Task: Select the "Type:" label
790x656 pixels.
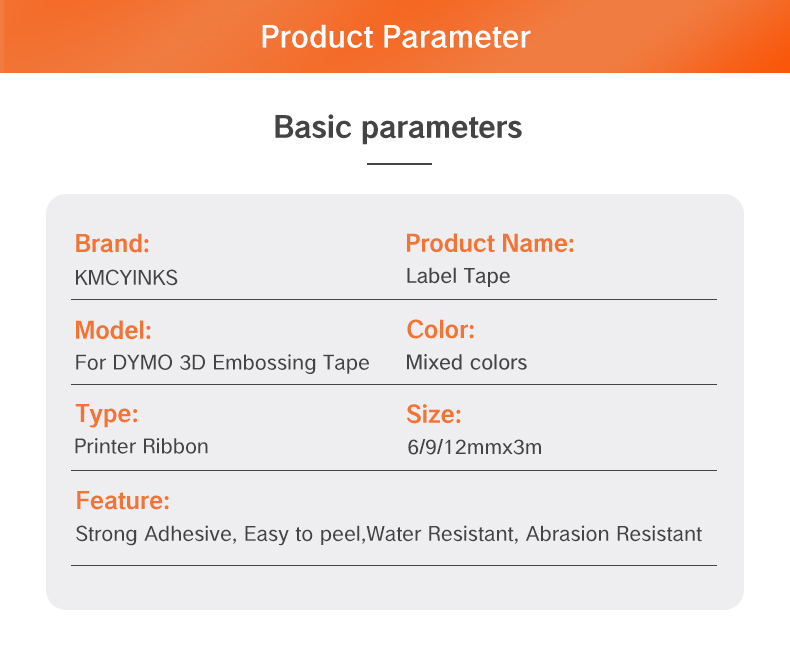Action: pos(107,414)
